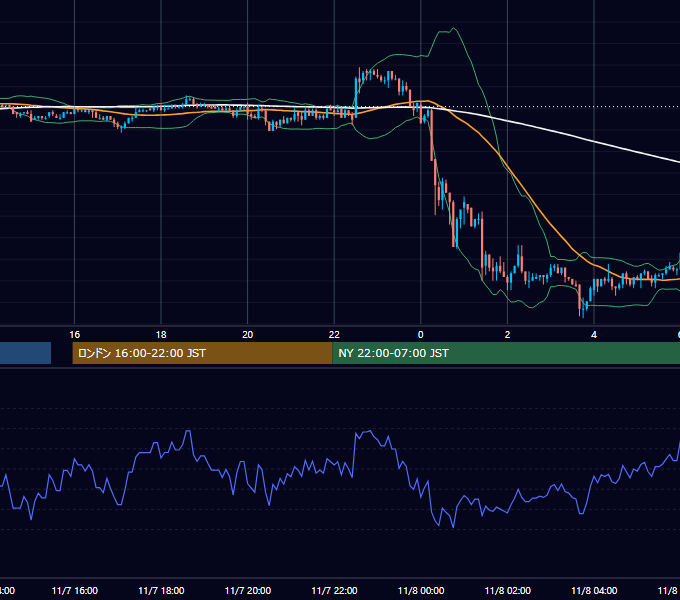Click the 11/8 00:00 date label
Image resolution: width=680 pixels, height=600 pixels.
(421, 590)
